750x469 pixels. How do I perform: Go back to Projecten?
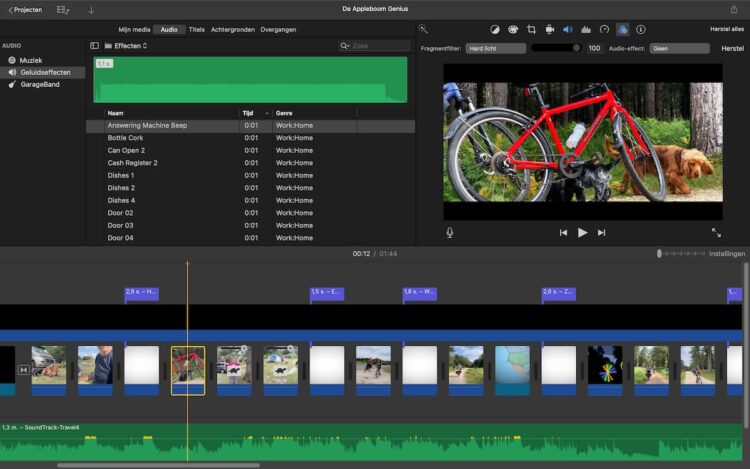tap(24, 9)
